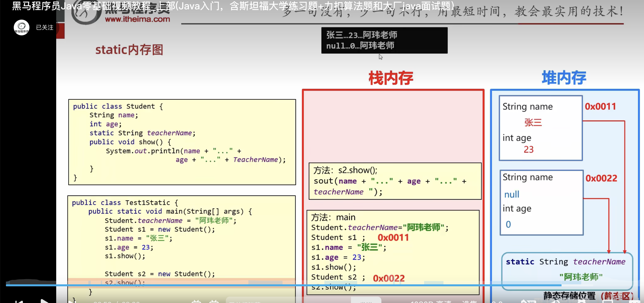Click the 黑马程序员 uploader avatar
The width and height of the screenshot is (644, 303).
click(x=22, y=27)
